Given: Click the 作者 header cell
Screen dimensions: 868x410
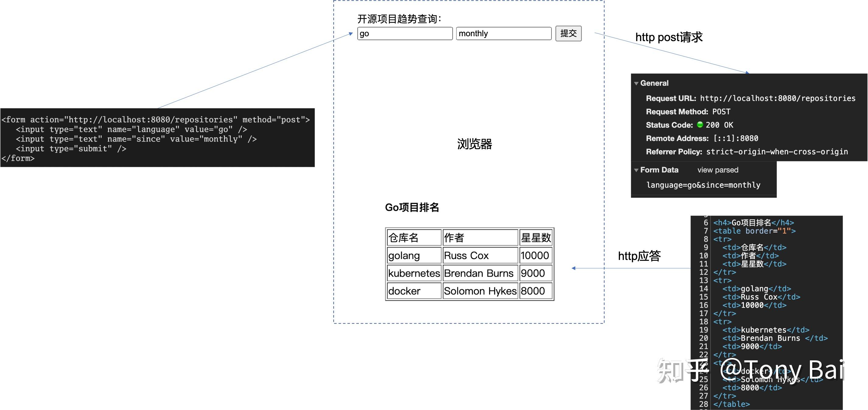Looking at the screenshot, I should (480, 238).
